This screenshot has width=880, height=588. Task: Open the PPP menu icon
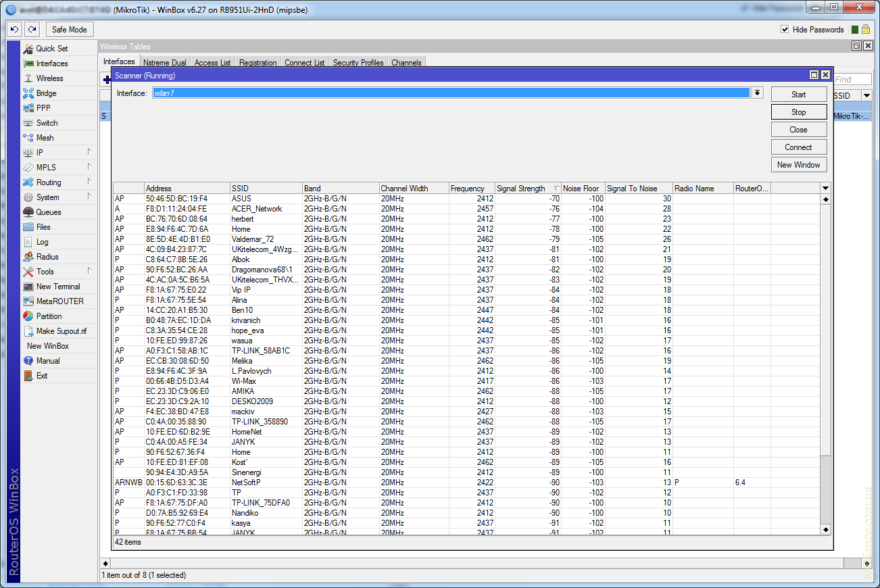coord(28,108)
